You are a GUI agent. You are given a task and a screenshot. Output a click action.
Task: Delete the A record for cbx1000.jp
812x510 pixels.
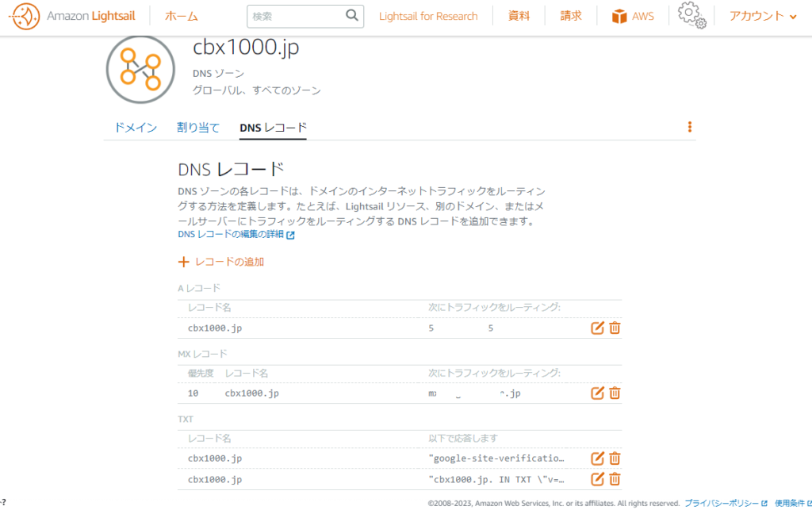pyautogui.click(x=615, y=328)
